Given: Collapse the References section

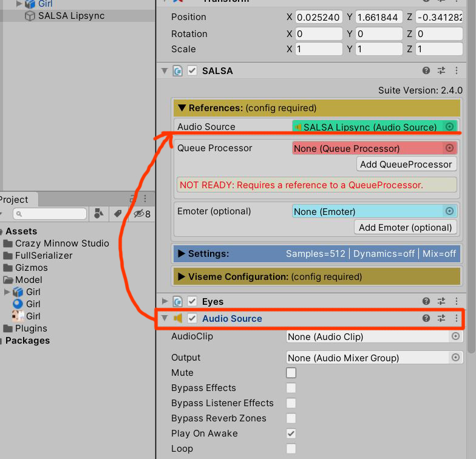Looking at the screenshot, I should (x=181, y=108).
